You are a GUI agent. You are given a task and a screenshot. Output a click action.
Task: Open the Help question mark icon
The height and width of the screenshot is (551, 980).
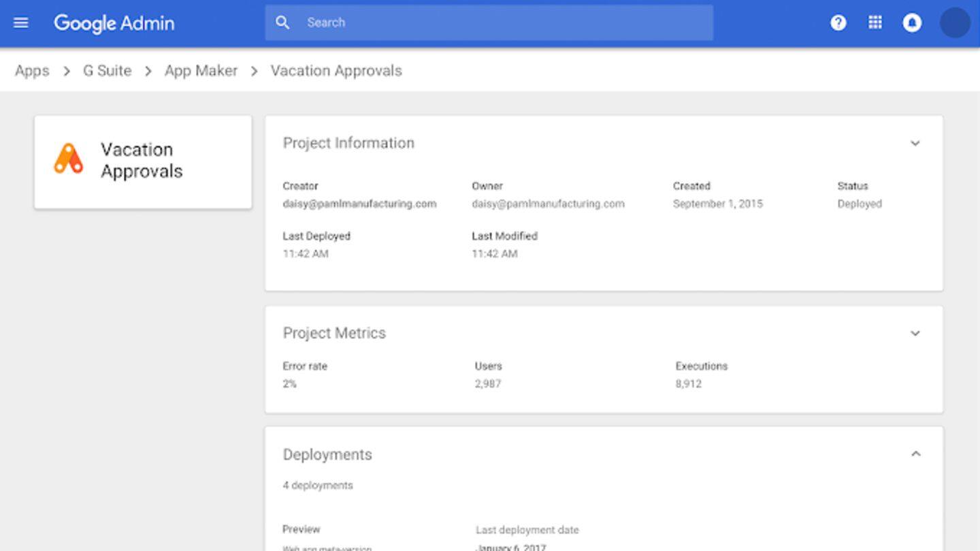point(838,22)
